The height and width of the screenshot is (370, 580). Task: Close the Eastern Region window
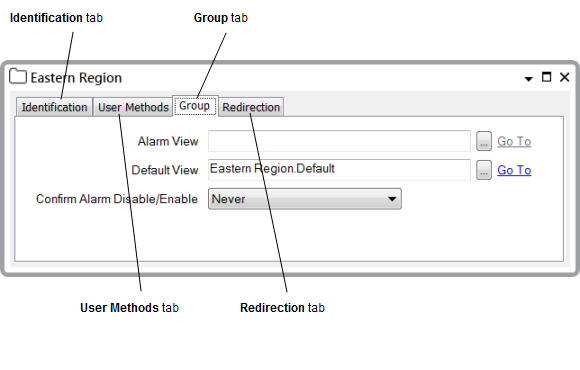(x=564, y=77)
